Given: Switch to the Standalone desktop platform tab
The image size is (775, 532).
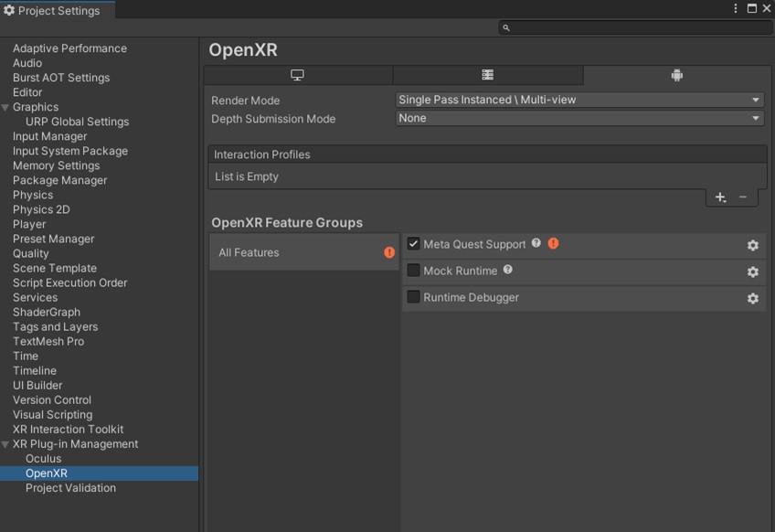Looking at the screenshot, I should 297,75.
